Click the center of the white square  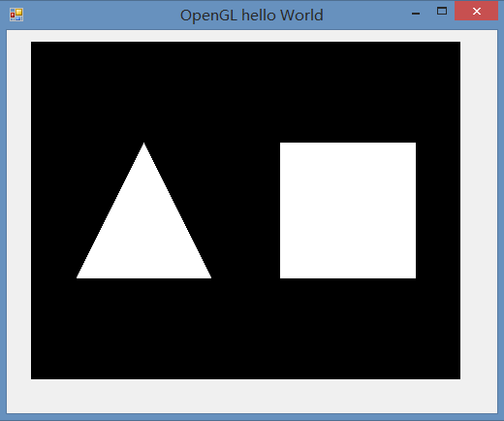[x=348, y=210]
